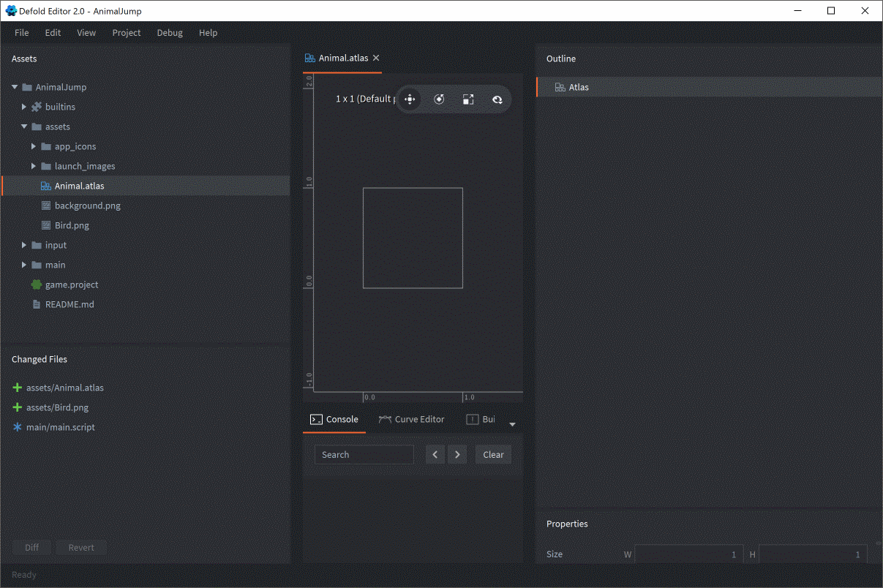Open the Project menu
Viewport: 883px width, 588px height.
coord(126,33)
